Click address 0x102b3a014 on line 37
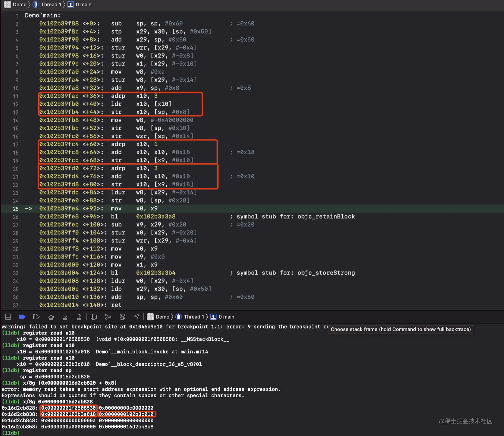 [x=59, y=305]
